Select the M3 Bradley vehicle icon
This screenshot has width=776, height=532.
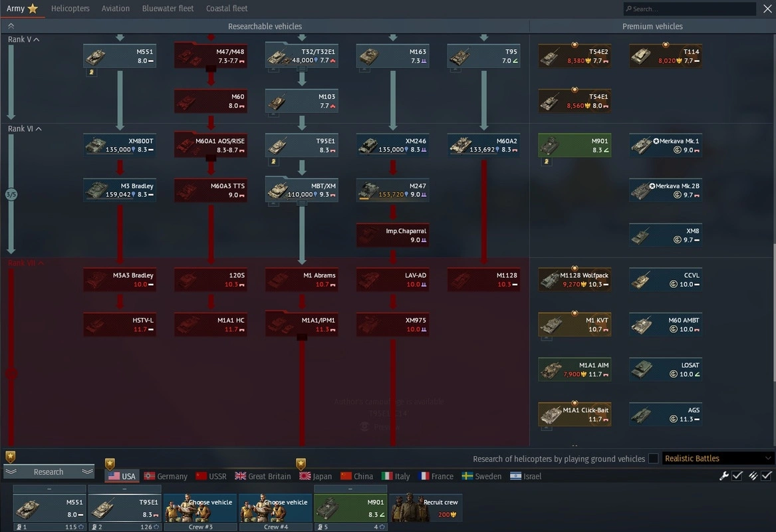[x=120, y=190]
